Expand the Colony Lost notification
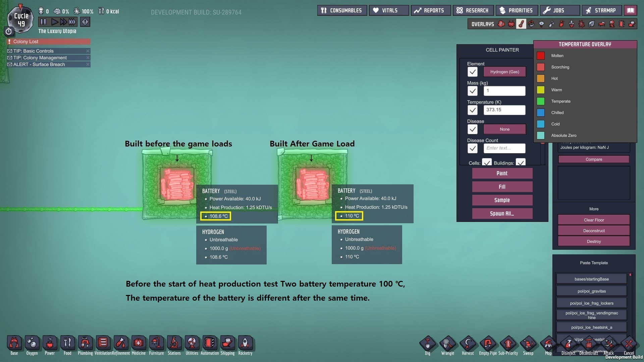This screenshot has width=644, height=362. pos(49,42)
